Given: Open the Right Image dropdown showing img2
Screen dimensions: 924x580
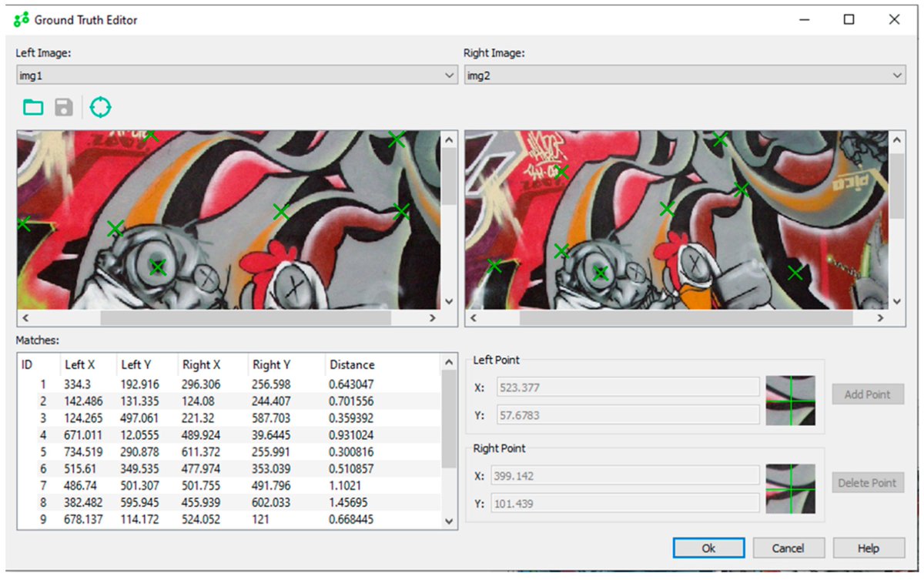Looking at the screenshot, I should (x=685, y=75).
